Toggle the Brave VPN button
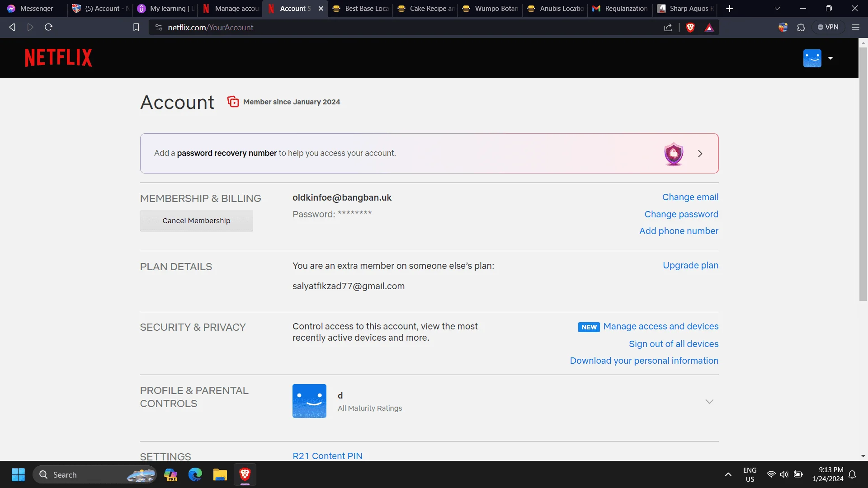Viewport: 868px width, 488px height. [828, 27]
